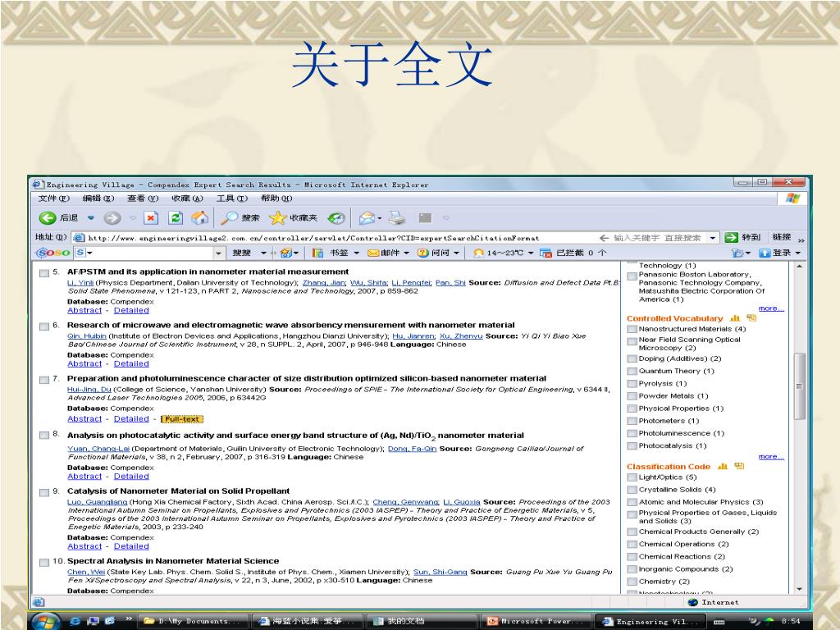The image size is (840, 630).
Task: Click Controlled Vocabulary export icon
Action: tap(751, 317)
